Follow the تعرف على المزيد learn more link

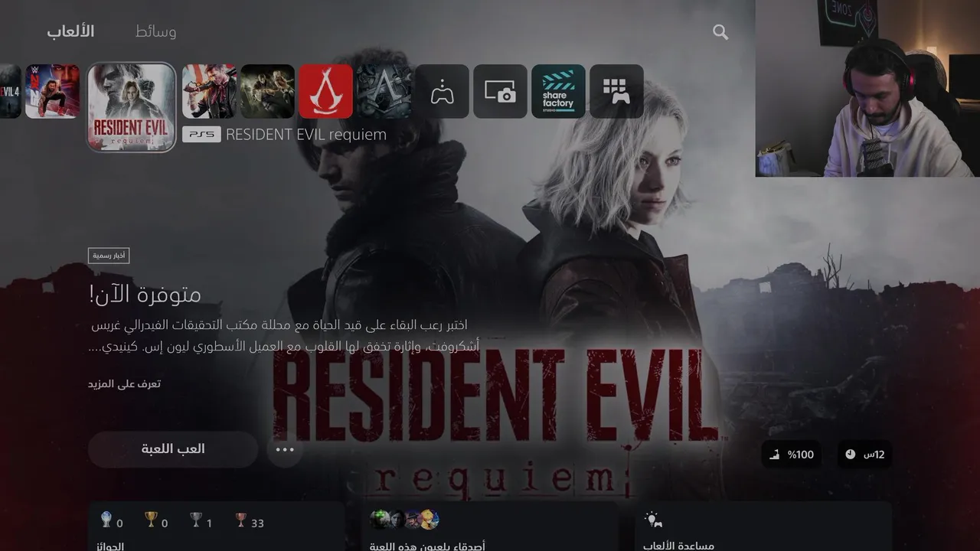click(124, 383)
